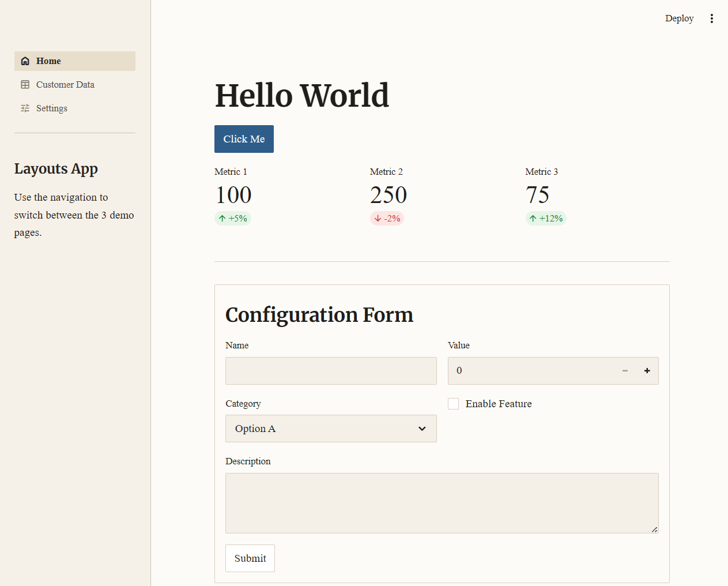Click the blue Click Me button
728x586 pixels.
[x=244, y=139]
